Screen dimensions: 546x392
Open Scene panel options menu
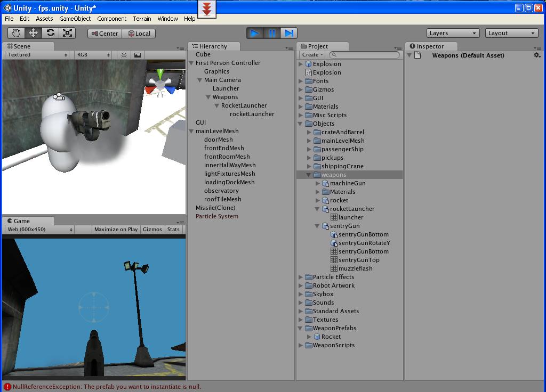tap(180, 48)
